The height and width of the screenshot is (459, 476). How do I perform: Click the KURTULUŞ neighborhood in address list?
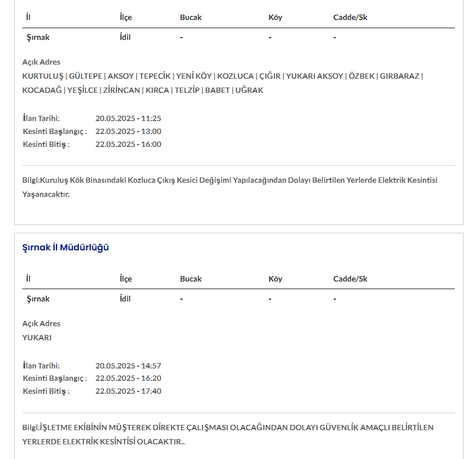[x=43, y=76]
